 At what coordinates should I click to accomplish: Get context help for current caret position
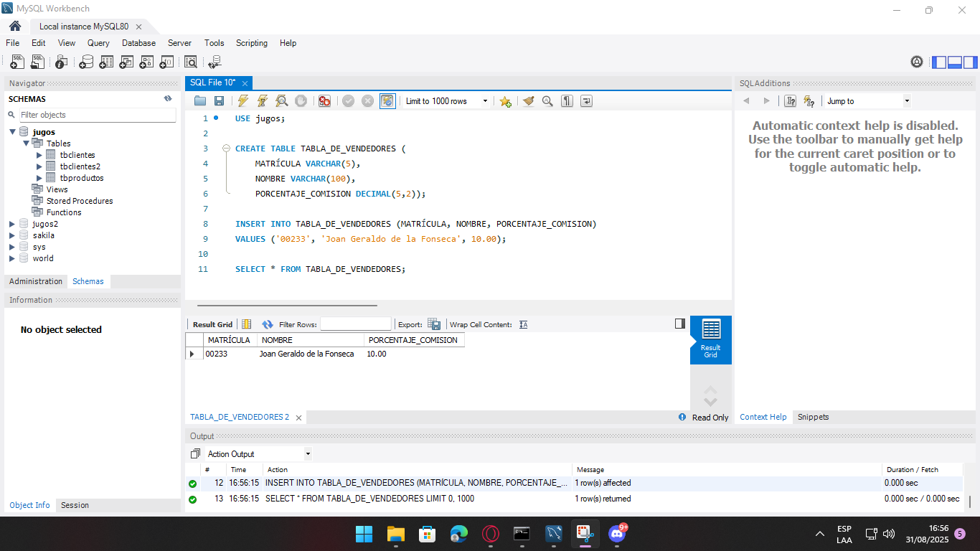click(x=790, y=101)
